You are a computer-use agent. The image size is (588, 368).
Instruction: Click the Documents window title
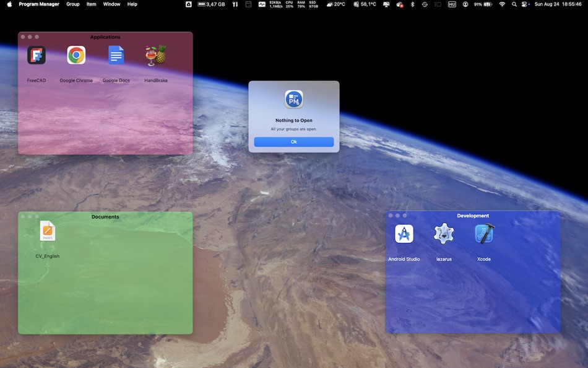click(x=105, y=217)
